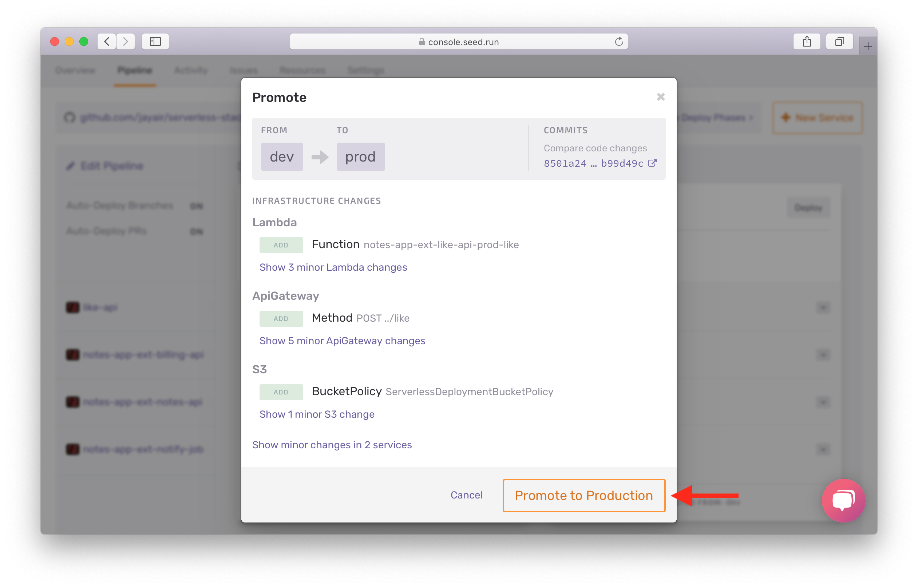Click the Promote to Production button
918x588 pixels.
tap(583, 495)
